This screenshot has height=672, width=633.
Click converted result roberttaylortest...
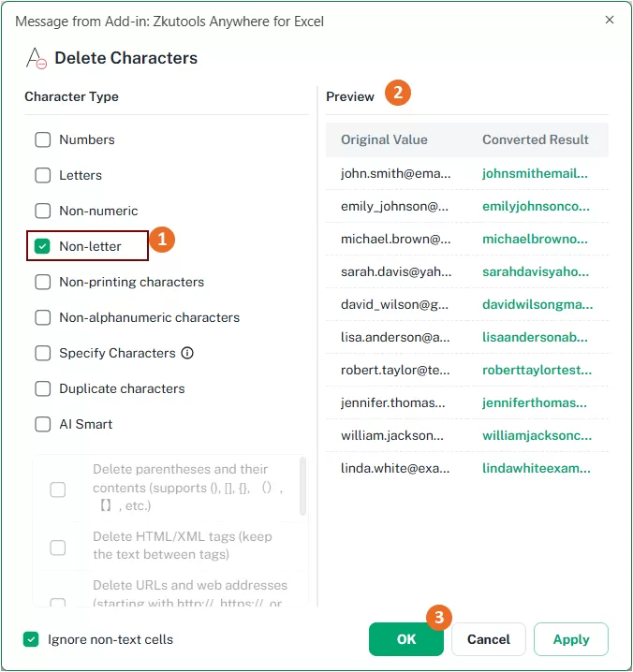[x=537, y=370]
